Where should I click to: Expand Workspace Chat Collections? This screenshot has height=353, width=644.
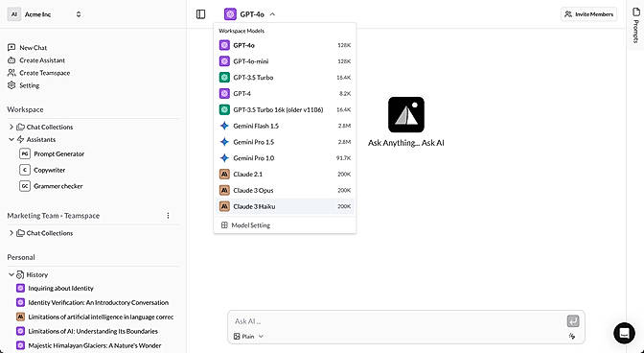(11, 127)
